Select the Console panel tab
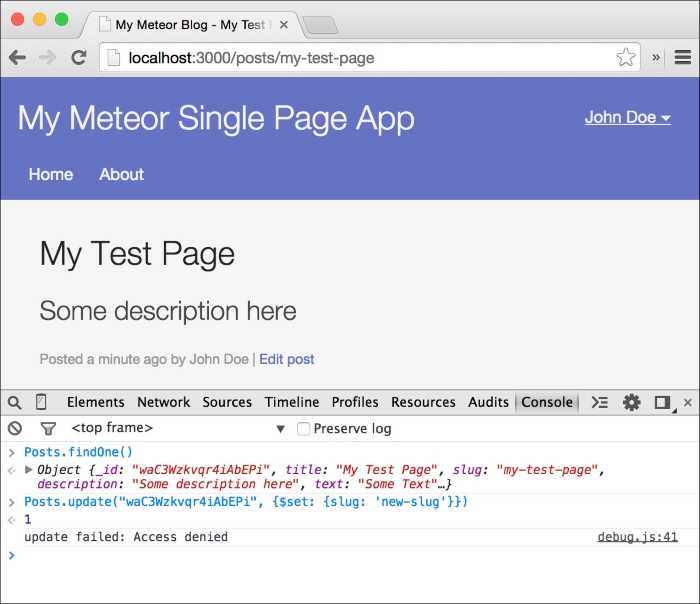 pyautogui.click(x=547, y=402)
